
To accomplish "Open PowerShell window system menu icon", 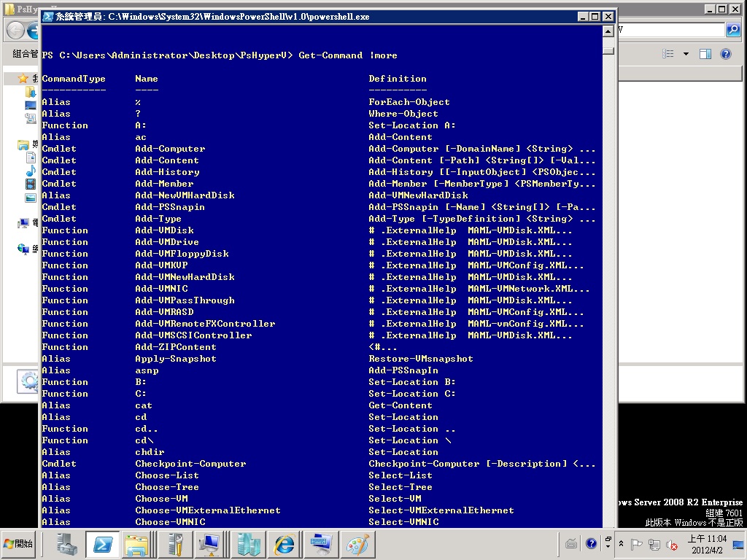I will pos(47,17).
